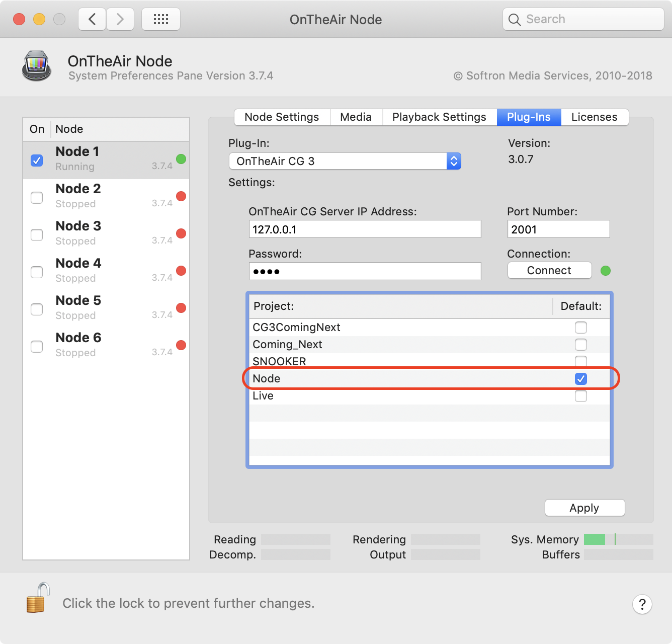672x644 pixels.
Task: Open the Plug-In dropdown OnTheAir CG 3
Action: click(345, 161)
